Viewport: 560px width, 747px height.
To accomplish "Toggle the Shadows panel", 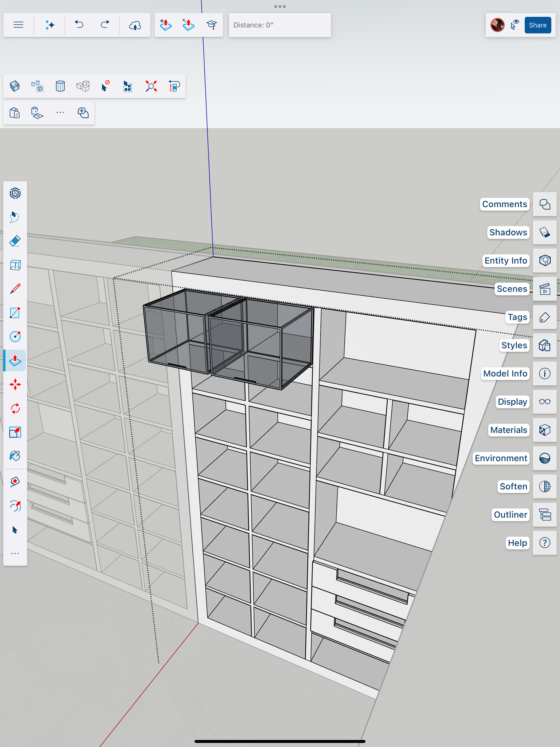I will click(x=545, y=232).
